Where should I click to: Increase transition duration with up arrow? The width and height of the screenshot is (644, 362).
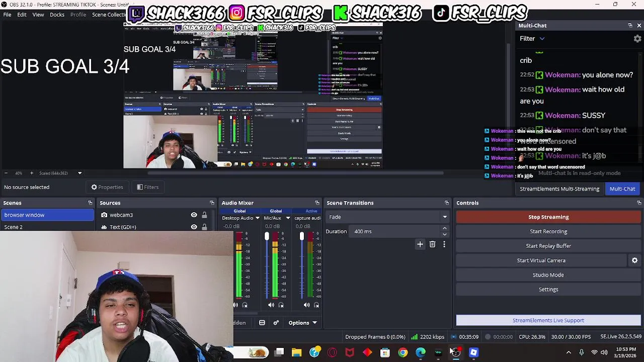click(x=444, y=229)
